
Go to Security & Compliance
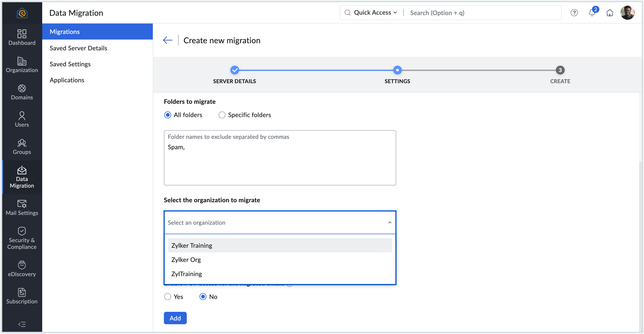click(x=22, y=238)
